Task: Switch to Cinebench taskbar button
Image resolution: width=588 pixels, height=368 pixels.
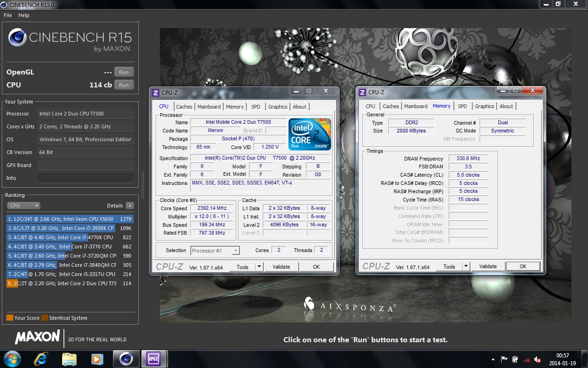Action: click(x=126, y=359)
